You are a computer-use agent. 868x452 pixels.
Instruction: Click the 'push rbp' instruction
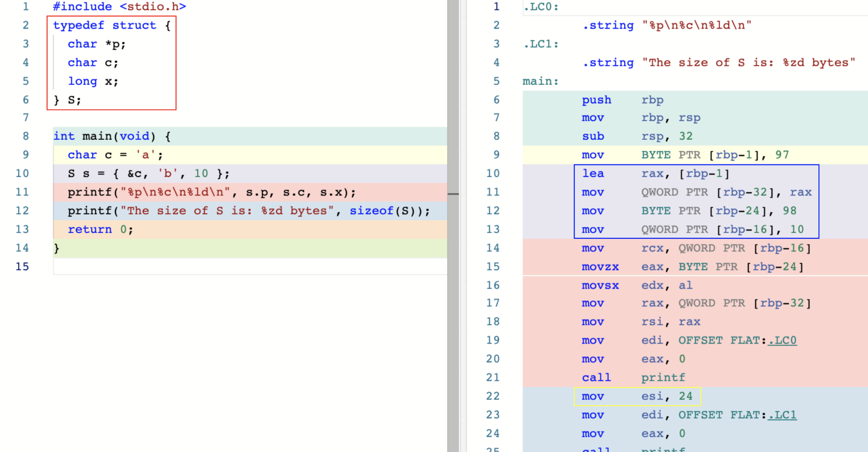tap(623, 100)
